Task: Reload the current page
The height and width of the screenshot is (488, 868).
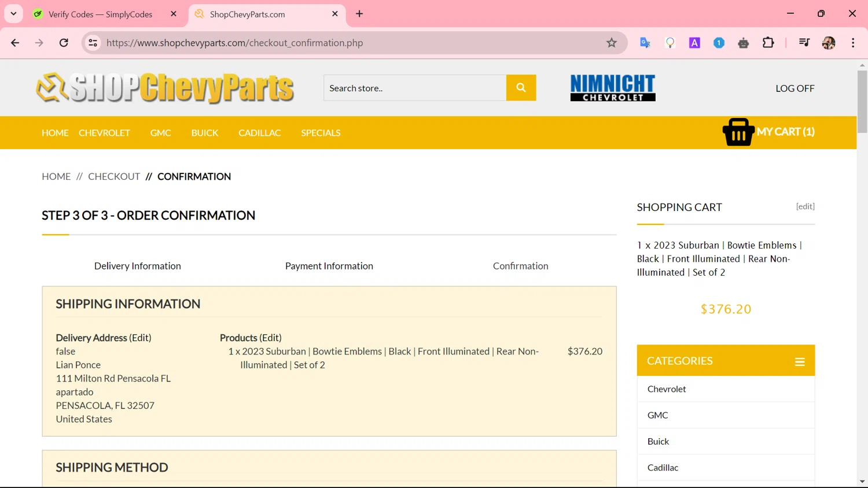Action: click(x=64, y=43)
